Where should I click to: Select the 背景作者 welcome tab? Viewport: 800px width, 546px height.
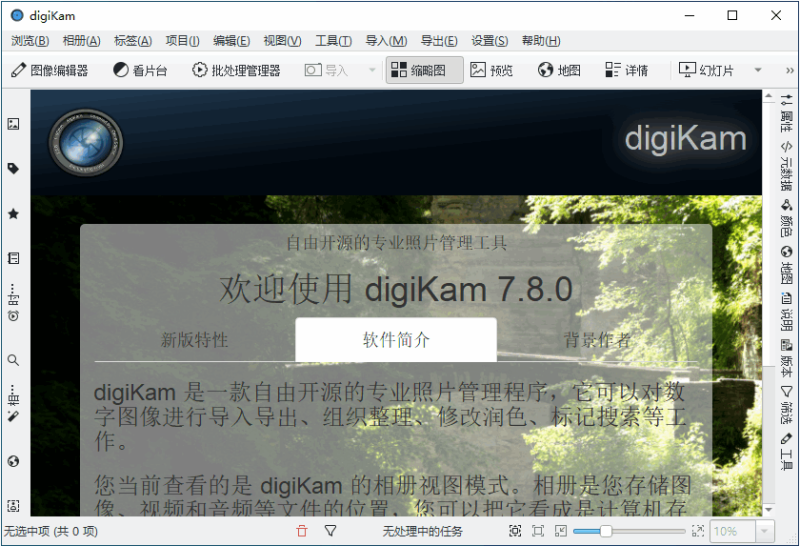[597, 340]
